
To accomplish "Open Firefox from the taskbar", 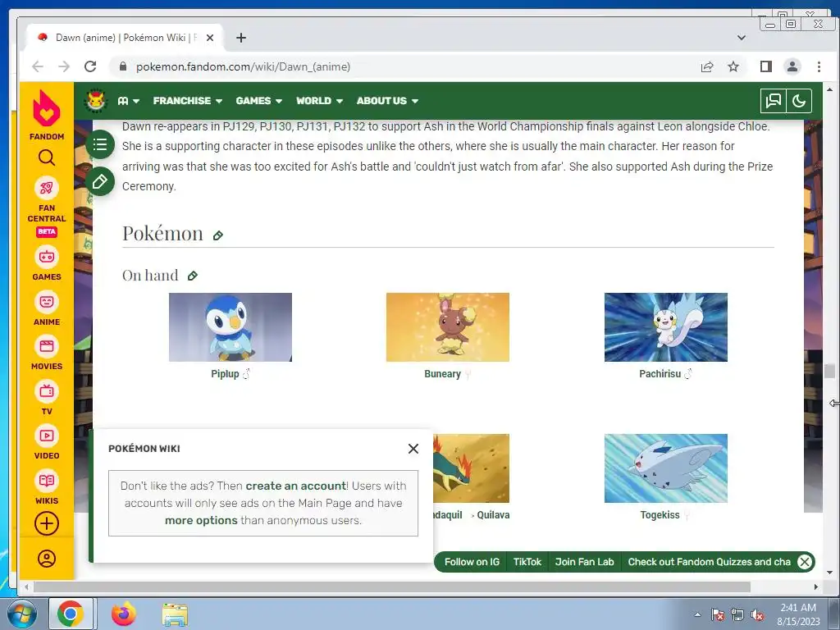I will pyautogui.click(x=124, y=614).
